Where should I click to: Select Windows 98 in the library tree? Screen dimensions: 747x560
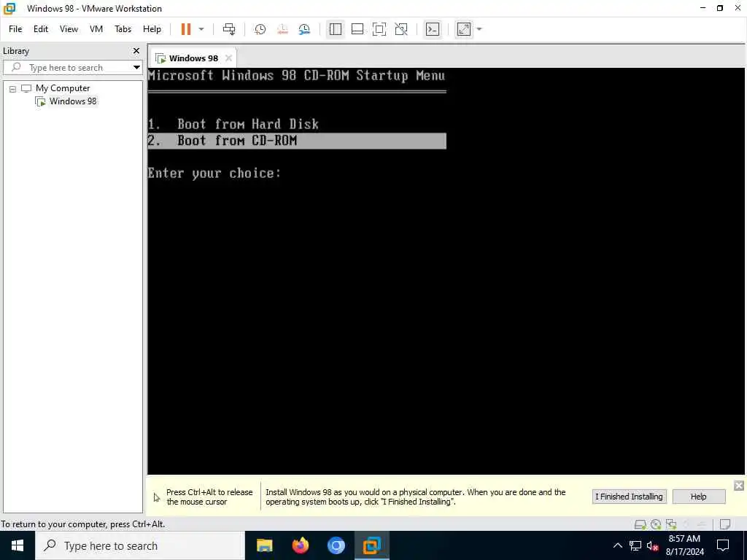pyautogui.click(x=73, y=101)
